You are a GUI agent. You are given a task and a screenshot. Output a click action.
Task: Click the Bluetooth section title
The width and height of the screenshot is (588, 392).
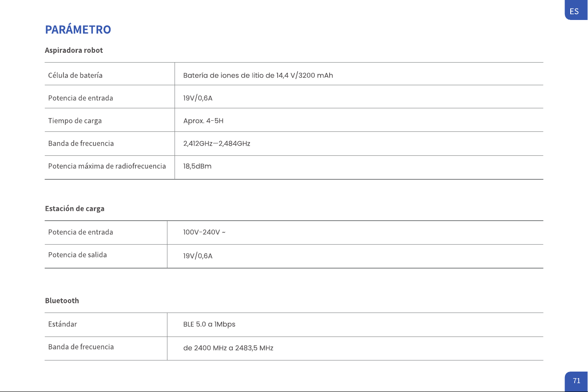(x=62, y=301)
